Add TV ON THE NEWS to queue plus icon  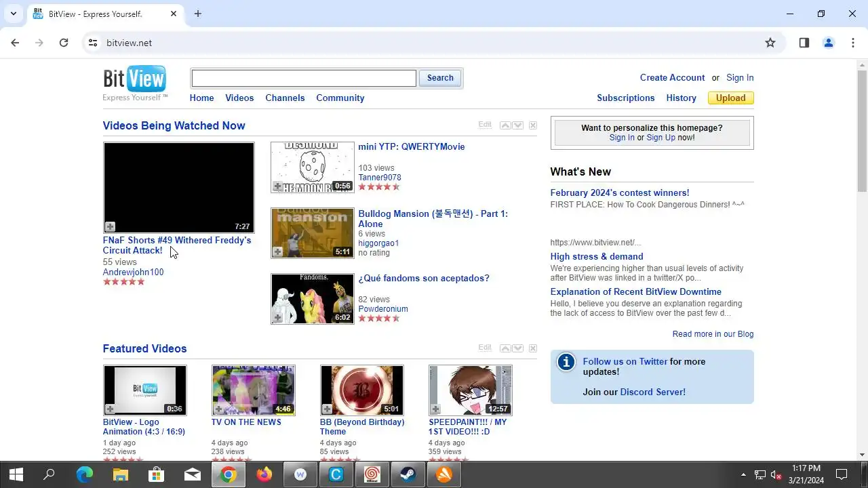point(218,409)
